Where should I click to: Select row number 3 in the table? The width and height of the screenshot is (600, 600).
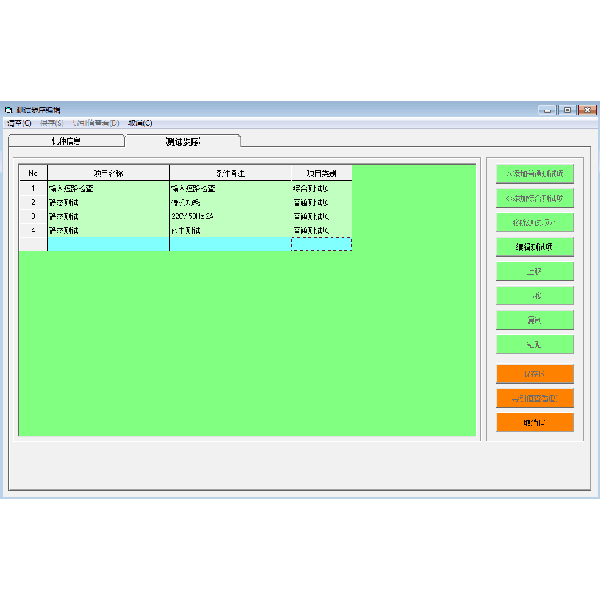[x=33, y=216]
